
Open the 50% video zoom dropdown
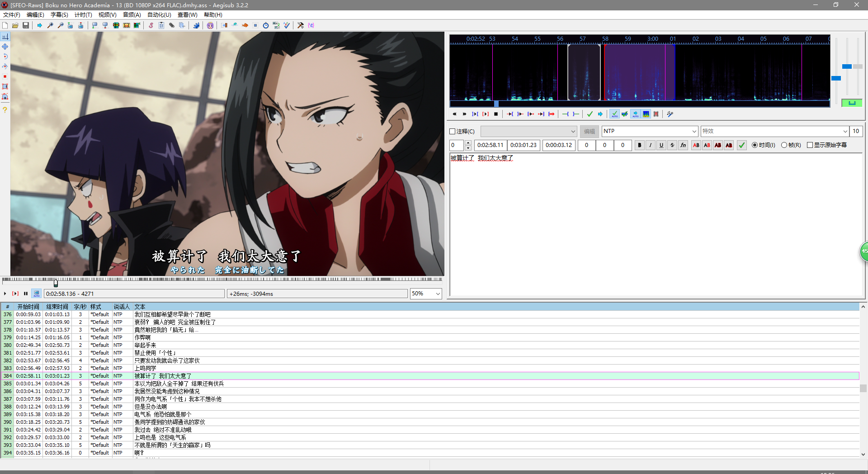coord(438,294)
